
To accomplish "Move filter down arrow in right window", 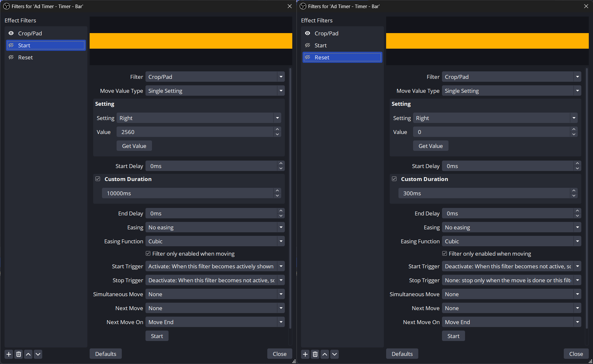I will coord(334,354).
